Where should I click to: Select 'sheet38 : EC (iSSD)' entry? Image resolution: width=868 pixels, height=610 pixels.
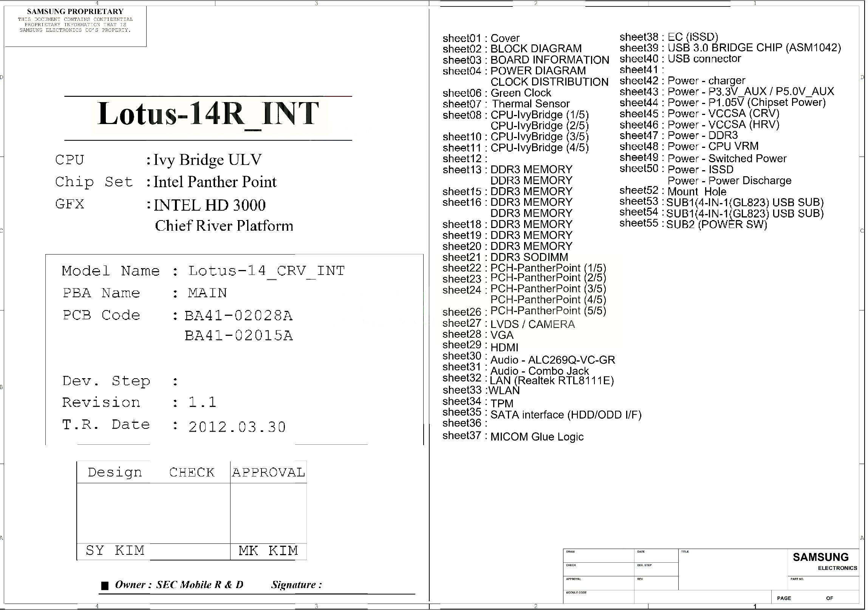(x=669, y=37)
